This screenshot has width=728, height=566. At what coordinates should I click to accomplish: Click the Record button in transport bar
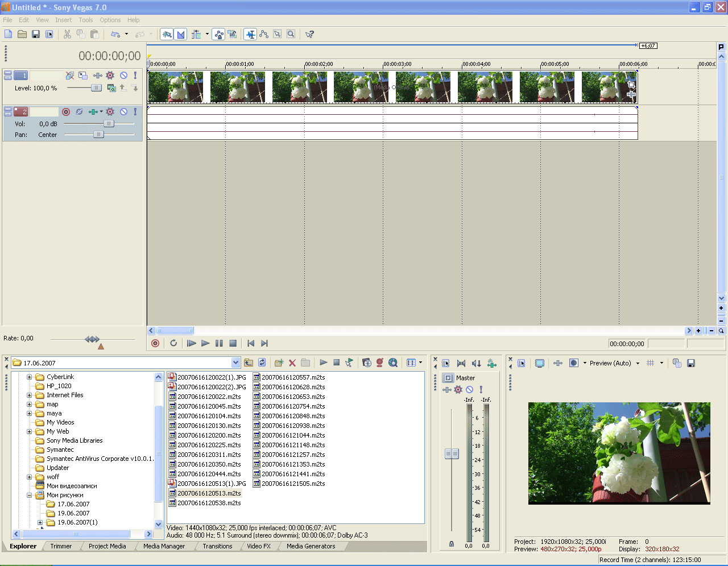[155, 343]
